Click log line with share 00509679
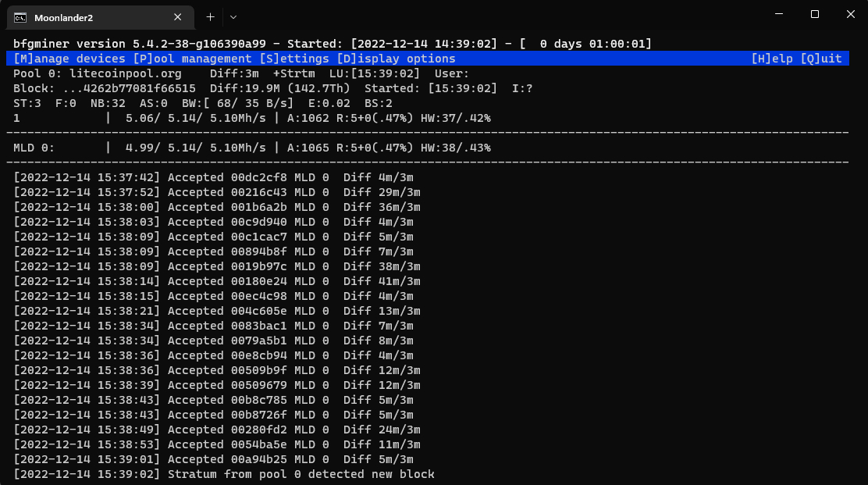The image size is (868, 485). pos(217,385)
